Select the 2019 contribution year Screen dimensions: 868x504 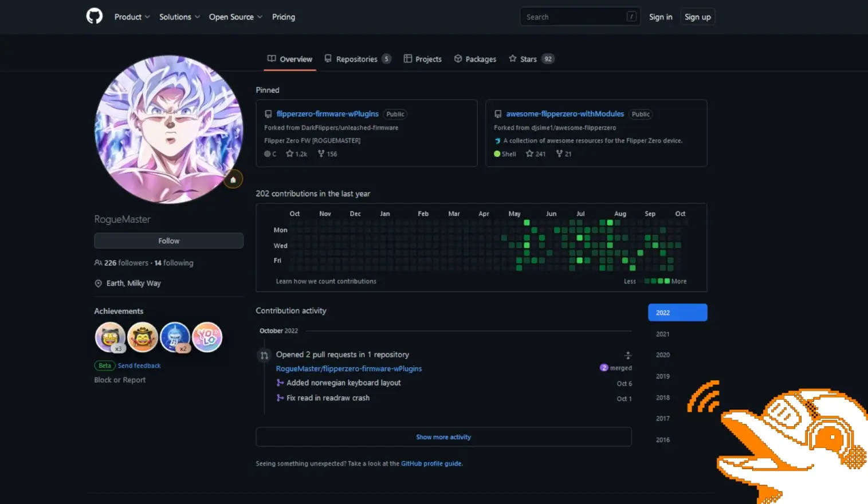(663, 376)
